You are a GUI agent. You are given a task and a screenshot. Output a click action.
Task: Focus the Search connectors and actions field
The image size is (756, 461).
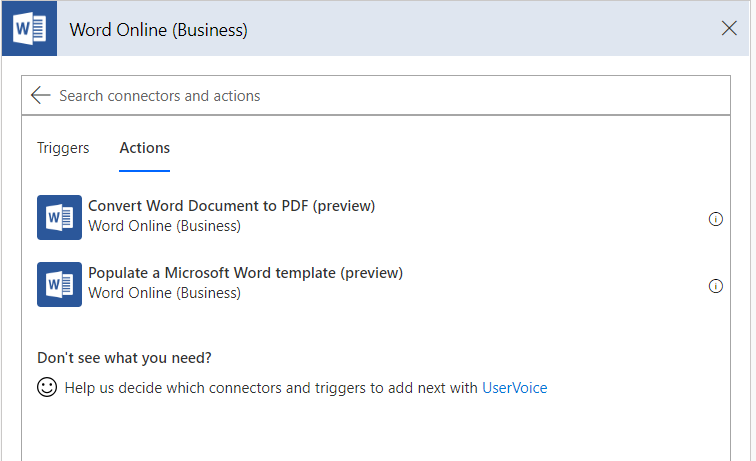tap(376, 95)
